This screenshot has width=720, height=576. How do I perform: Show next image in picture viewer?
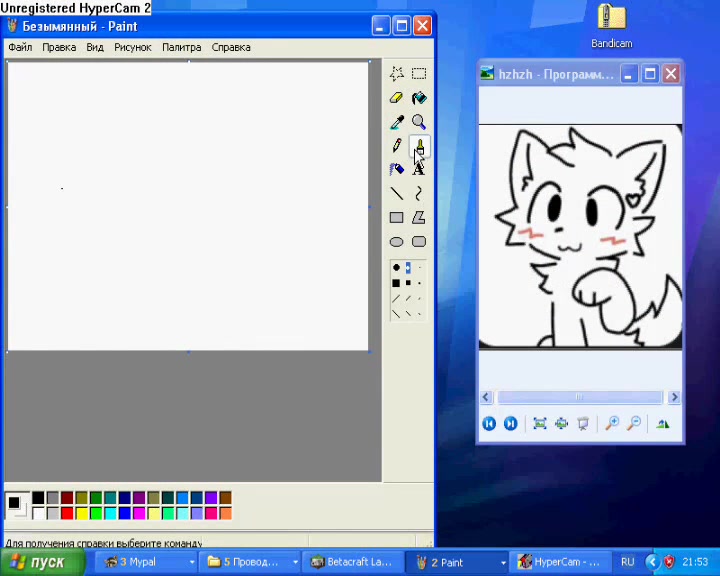coord(510,424)
